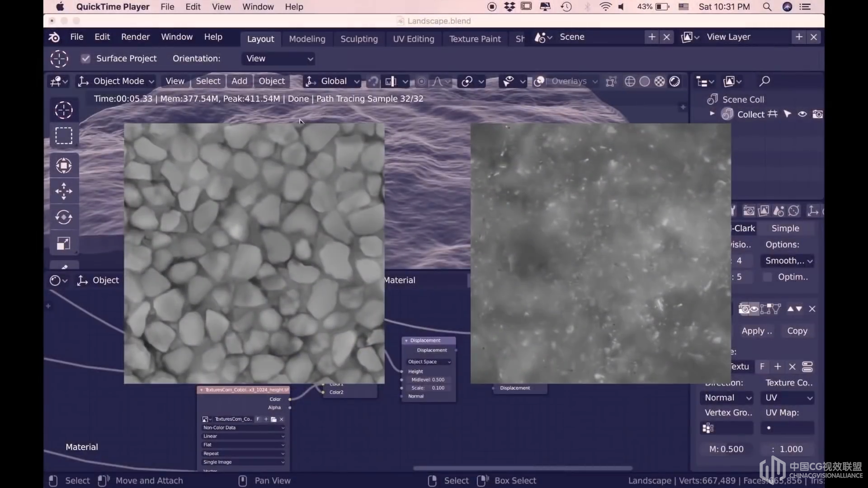Open Wi-Fi status menu
Viewport: 868px width, 488px height.
pyautogui.click(x=605, y=7)
